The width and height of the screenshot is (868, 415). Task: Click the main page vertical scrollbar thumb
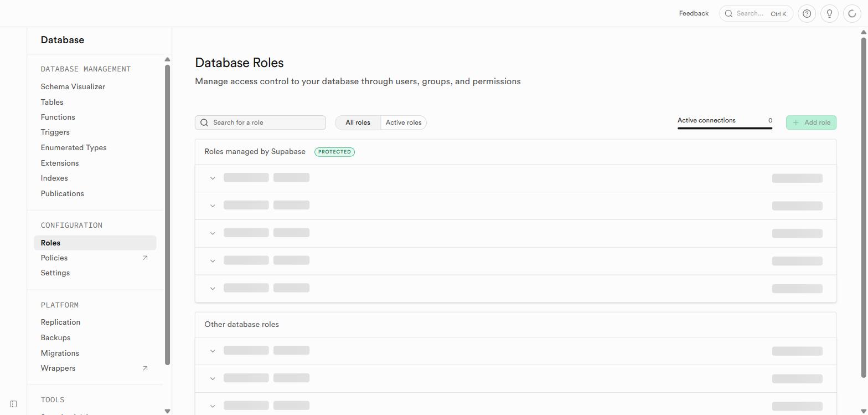pos(863,207)
